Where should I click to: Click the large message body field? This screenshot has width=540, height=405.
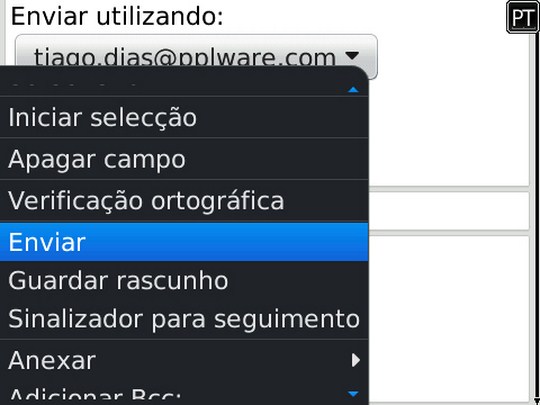pos(449,319)
